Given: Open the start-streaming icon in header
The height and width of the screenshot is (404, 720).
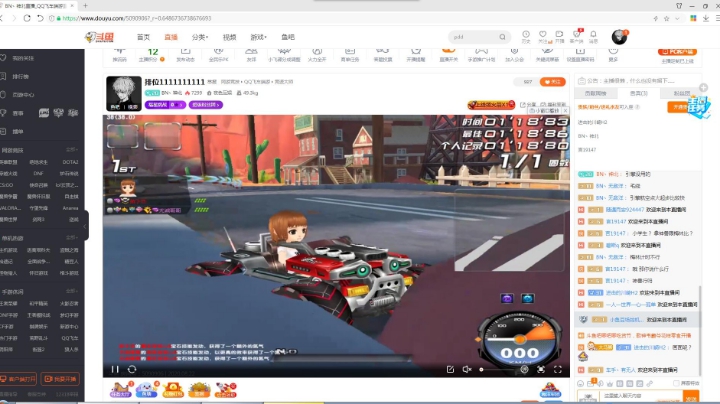Looking at the screenshot, I should click(559, 36).
